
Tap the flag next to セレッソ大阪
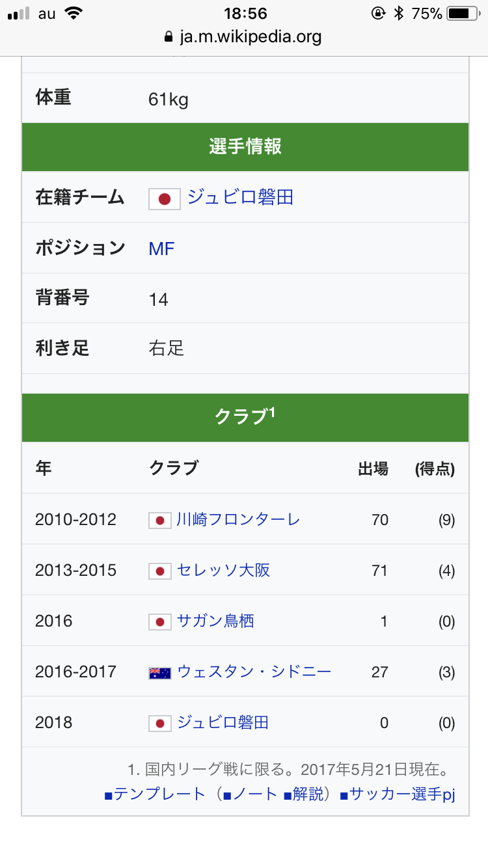pyautogui.click(x=160, y=571)
